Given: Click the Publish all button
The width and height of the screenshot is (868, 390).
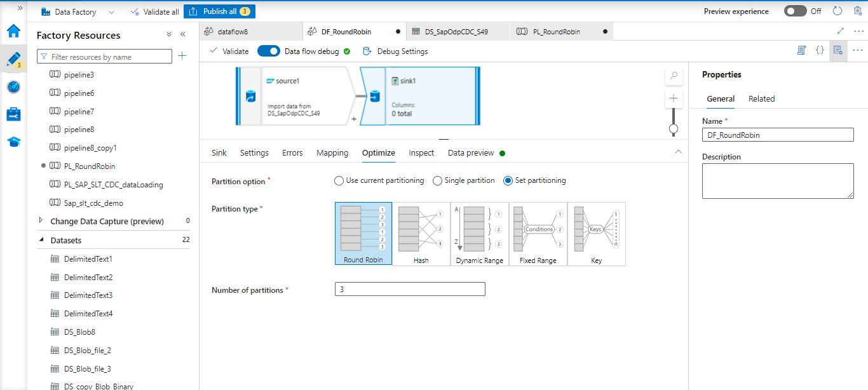Looking at the screenshot, I should coord(219,11).
